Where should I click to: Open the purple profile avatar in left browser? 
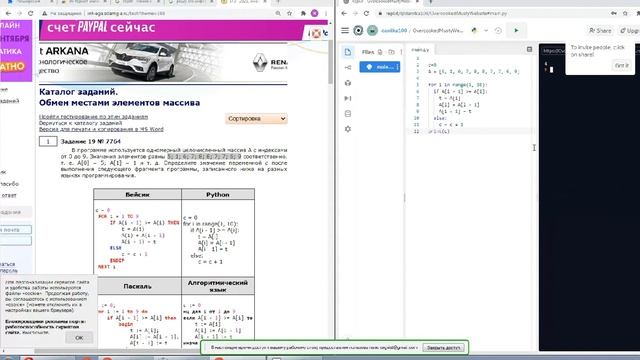[x=315, y=13]
